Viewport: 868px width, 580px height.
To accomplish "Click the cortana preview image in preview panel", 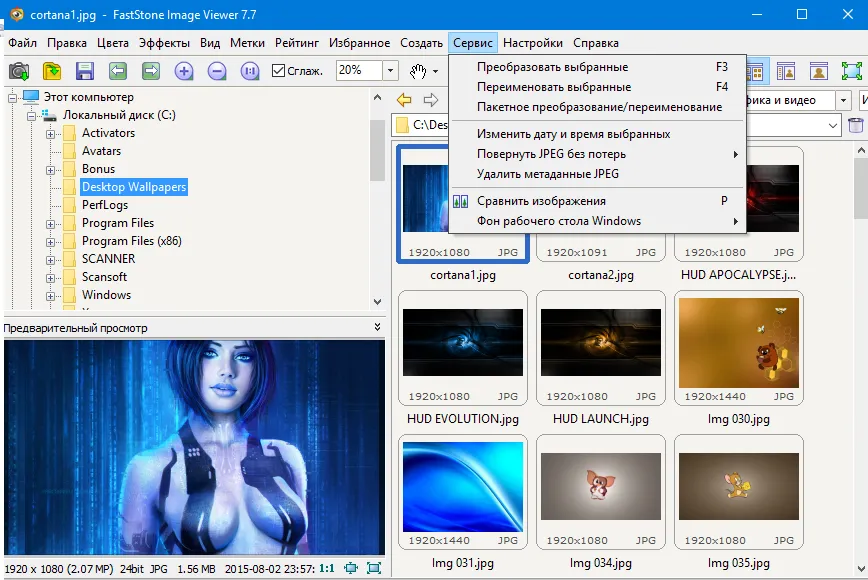I will [194, 447].
